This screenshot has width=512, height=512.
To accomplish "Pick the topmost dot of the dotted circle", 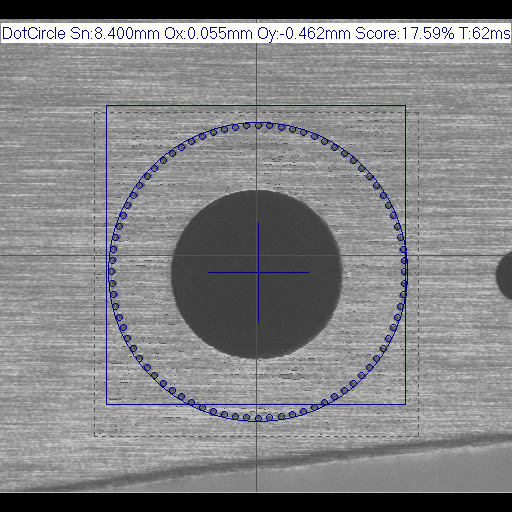I will 258,126.
